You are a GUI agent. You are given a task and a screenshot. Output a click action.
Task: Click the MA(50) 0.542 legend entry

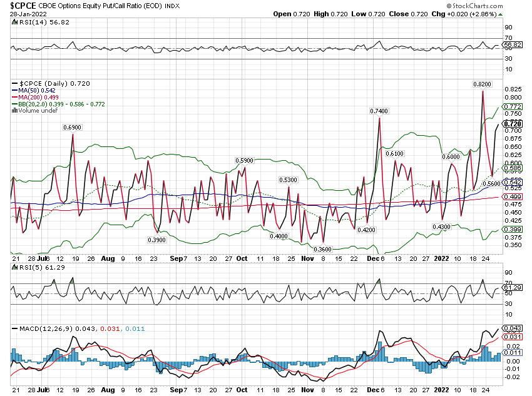pos(37,91)
